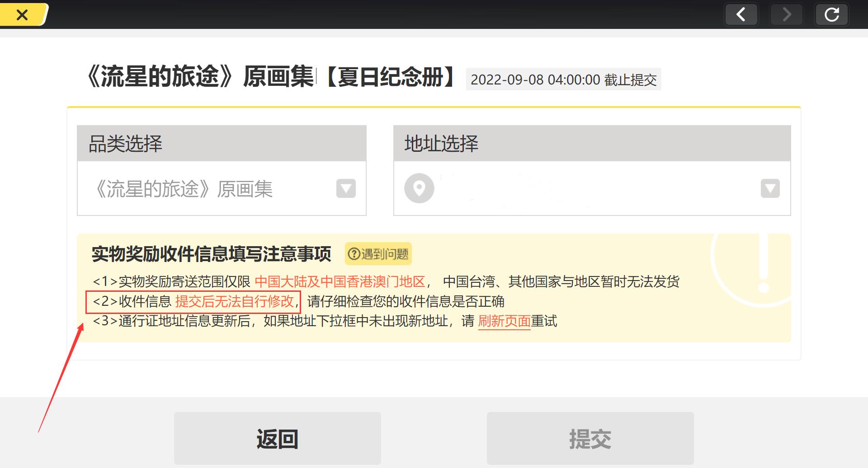Click the 品类选择 section header
868x468 pixels.
pos(222,144)
